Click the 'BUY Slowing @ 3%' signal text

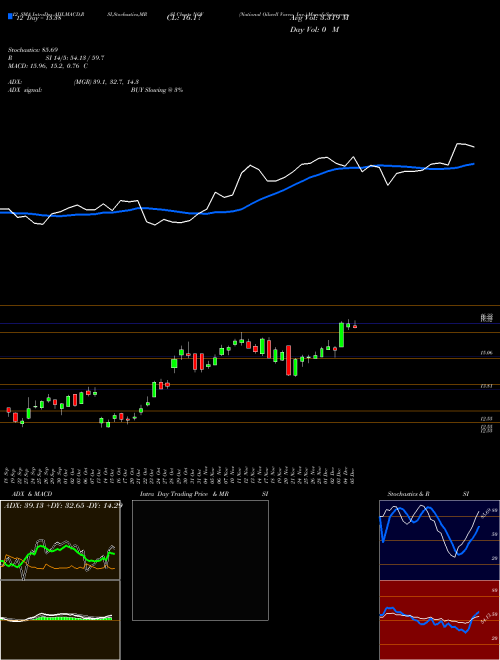(x=157, y=90)
